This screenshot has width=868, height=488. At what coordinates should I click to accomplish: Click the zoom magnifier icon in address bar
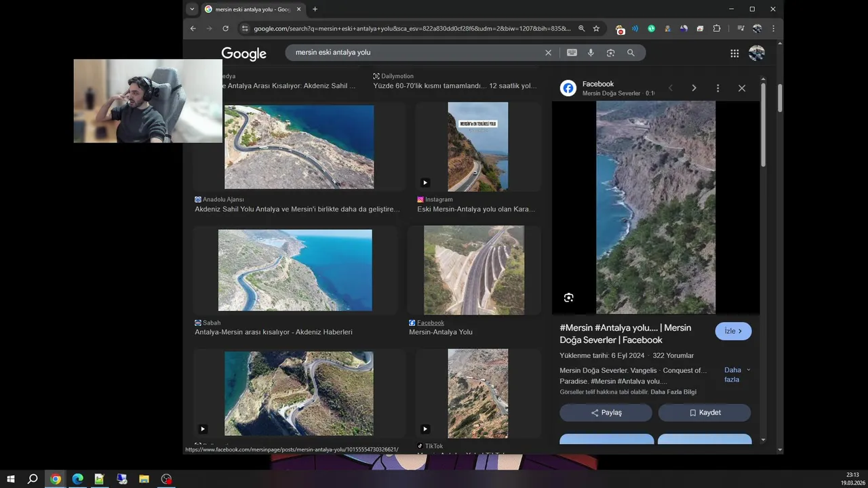pyautogui.click(x=582, y=28)
